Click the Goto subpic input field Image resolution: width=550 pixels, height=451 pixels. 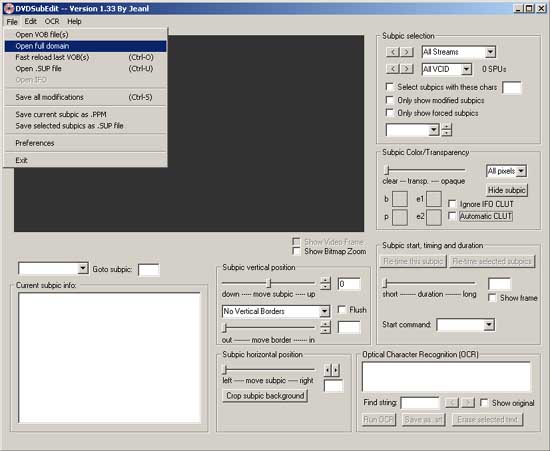point(149,270)
